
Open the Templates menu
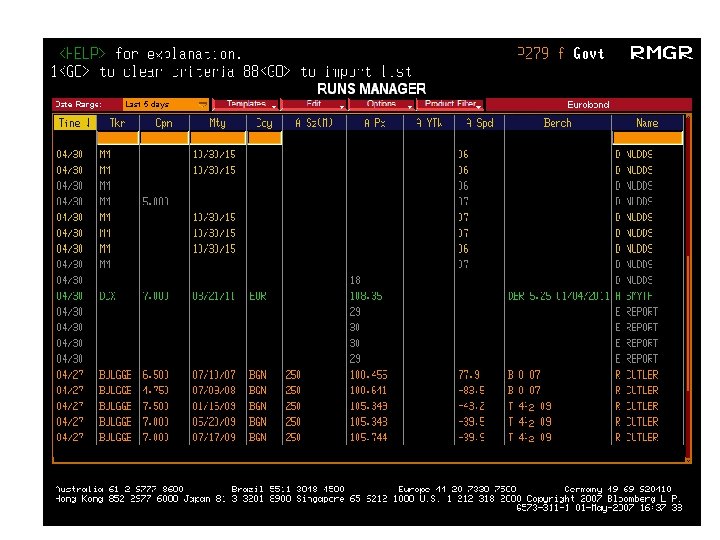point(246,104)
